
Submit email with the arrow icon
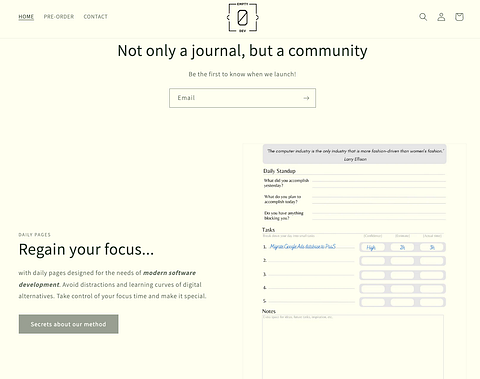click(x=306, y=98)
